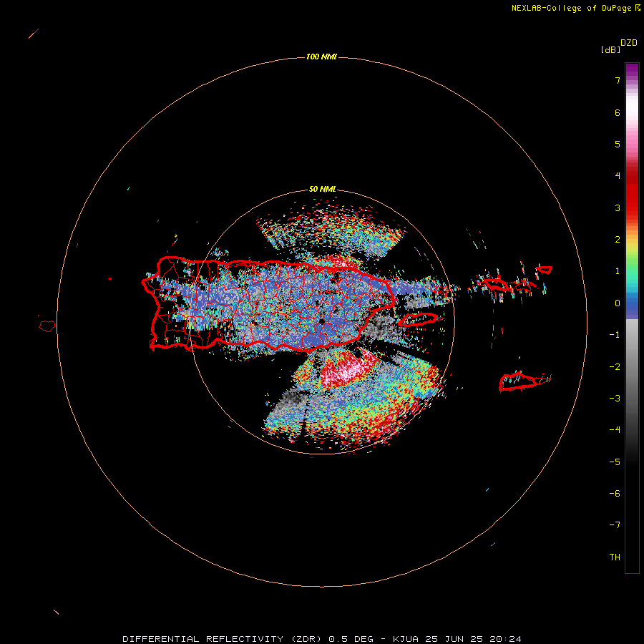This screenshot has width=644, height=644.
Task: Click the NEXLAB-College of DuPage watermark text
Action: tap(575, 8)
